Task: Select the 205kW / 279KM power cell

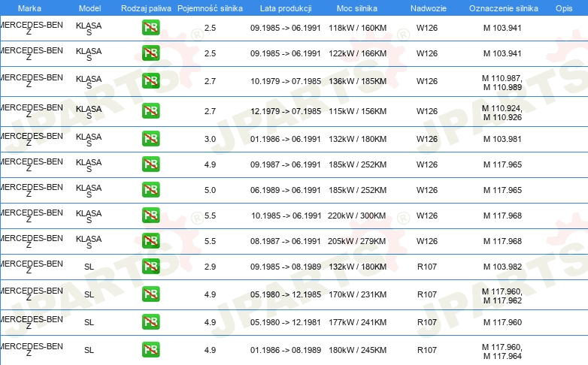Action: (356, 241)
